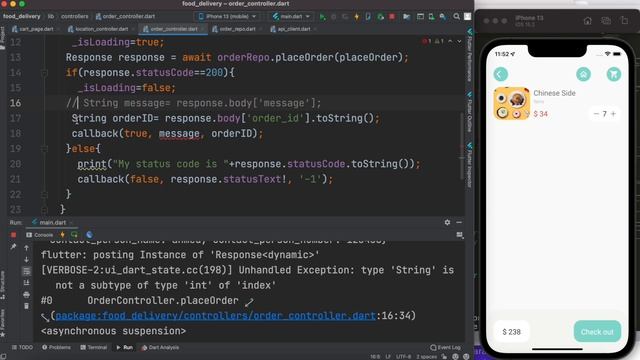This screenshot has width=640, height=360.
Task: Tap the cart icon in the iPhone app
Action: click(613, 74)
